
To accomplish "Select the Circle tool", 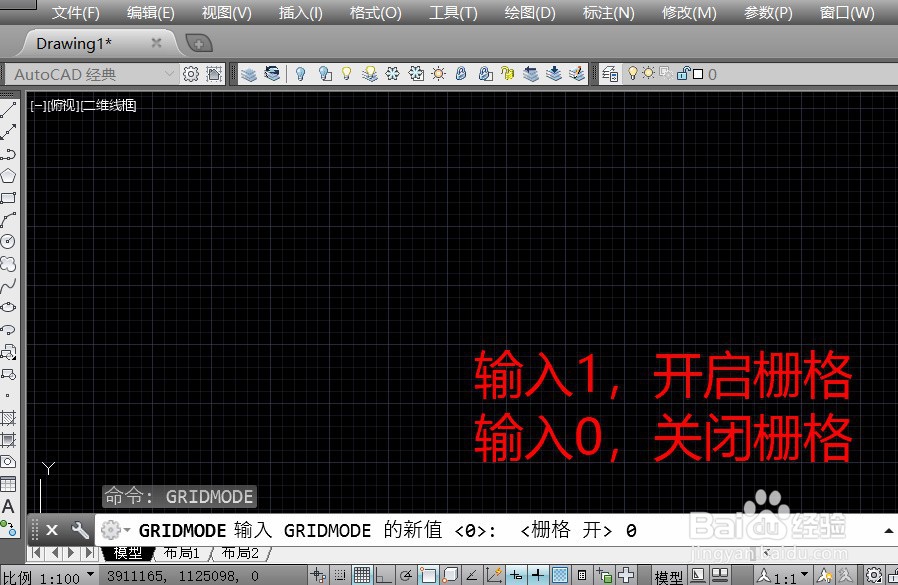I will 8,242.
